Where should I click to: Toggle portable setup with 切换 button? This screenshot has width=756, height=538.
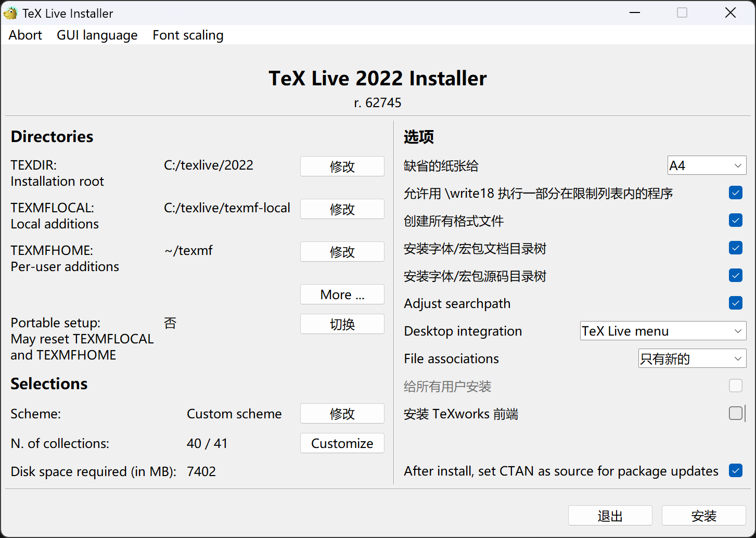[342, 324]
